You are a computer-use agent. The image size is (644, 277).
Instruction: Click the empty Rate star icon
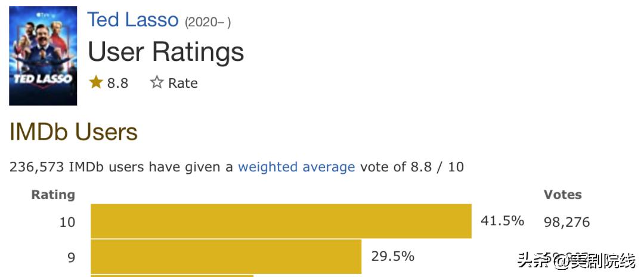click(x=157, y=82)
